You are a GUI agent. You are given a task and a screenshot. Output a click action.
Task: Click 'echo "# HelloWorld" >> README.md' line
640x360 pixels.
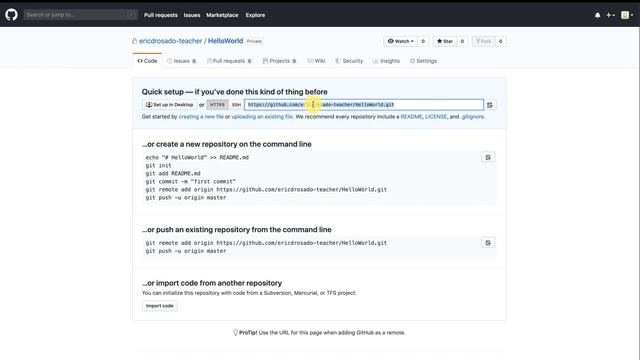click(x=197, y=158)
